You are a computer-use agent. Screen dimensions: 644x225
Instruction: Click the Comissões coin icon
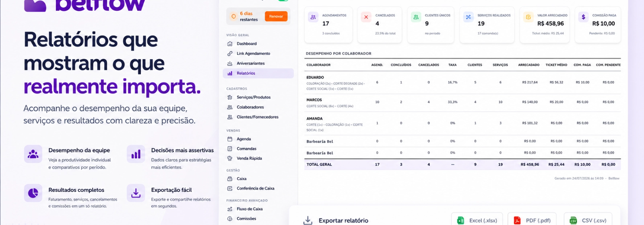click(230, 219)
